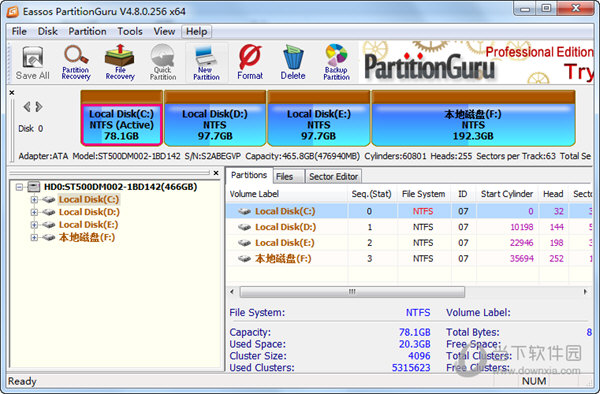The image size is (600, 394).
Task: Select HD0:ST500DM002-1BD142(466GB) in tree
Action: coord(121,187)
